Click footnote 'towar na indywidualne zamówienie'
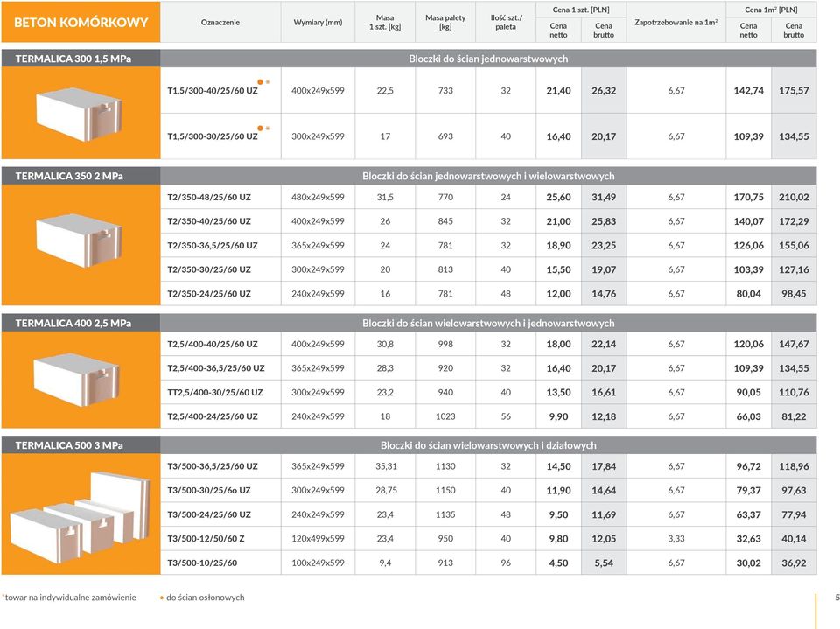The height and width of the screenshot is (629, 840). click(x=70, y=598)
